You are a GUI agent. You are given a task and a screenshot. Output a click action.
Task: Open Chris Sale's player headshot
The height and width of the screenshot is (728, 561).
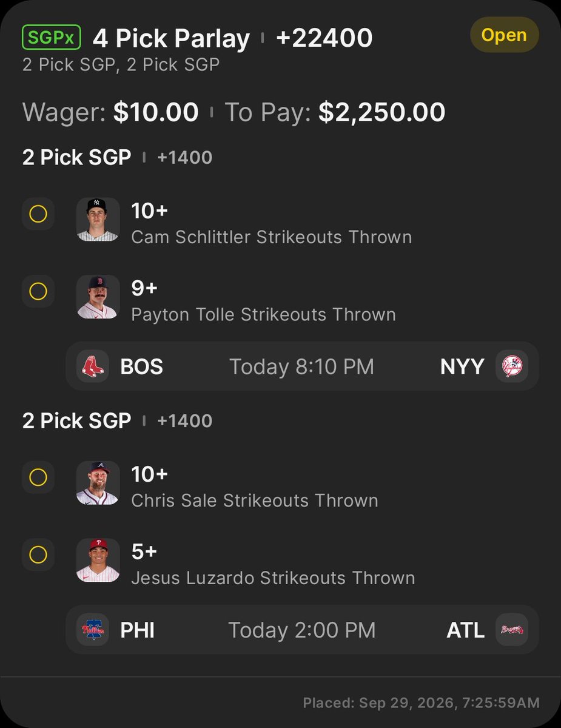98,483
